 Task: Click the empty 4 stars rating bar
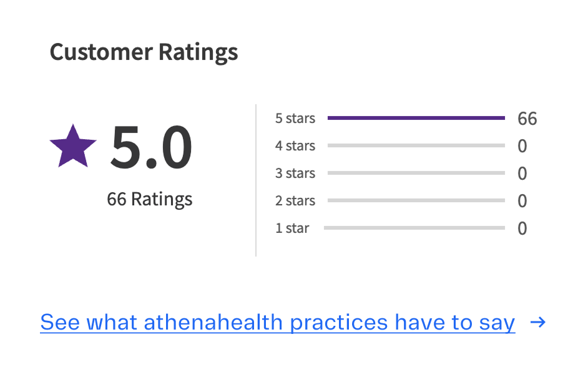415,145
